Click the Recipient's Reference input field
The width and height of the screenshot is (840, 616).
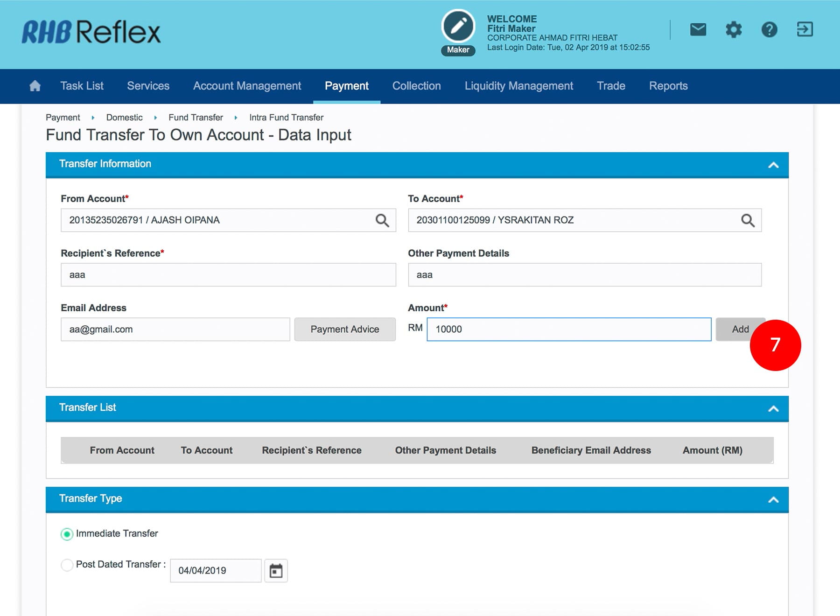(228, 275)
